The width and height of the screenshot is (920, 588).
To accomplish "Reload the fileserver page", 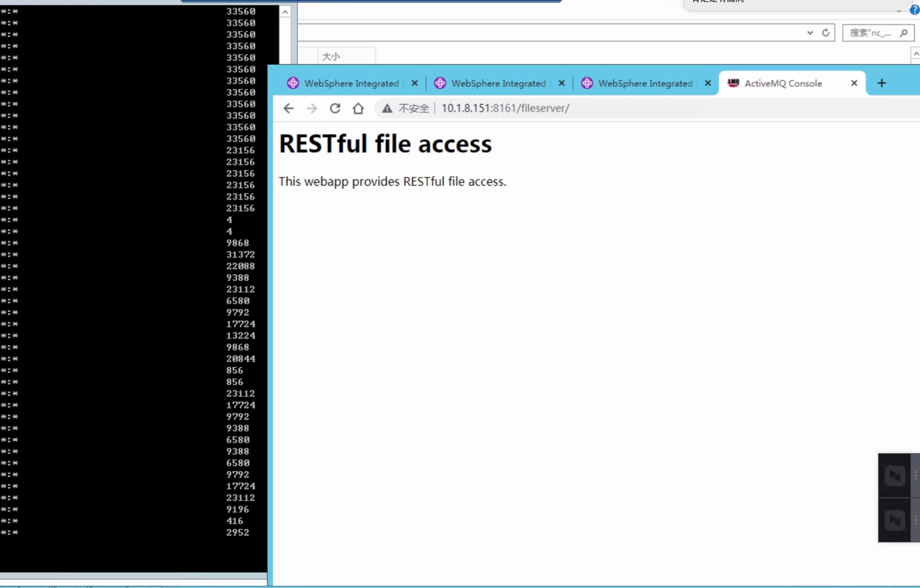I will point(335,108).
